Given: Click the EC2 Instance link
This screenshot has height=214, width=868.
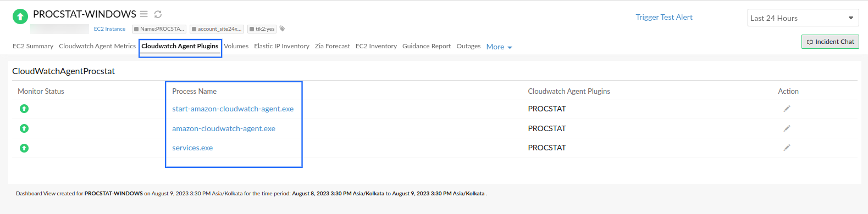Looking at the screenshot, I should [109, 29].
